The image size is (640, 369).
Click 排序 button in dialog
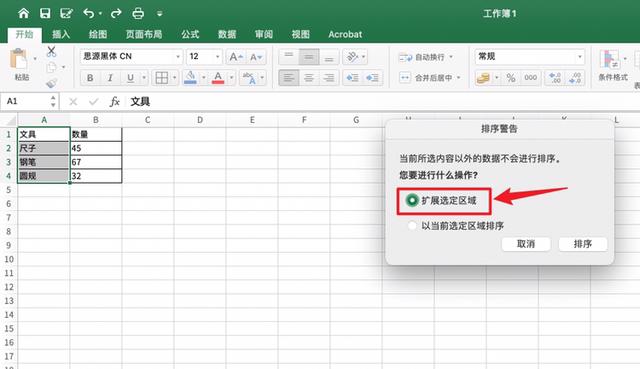582,244
